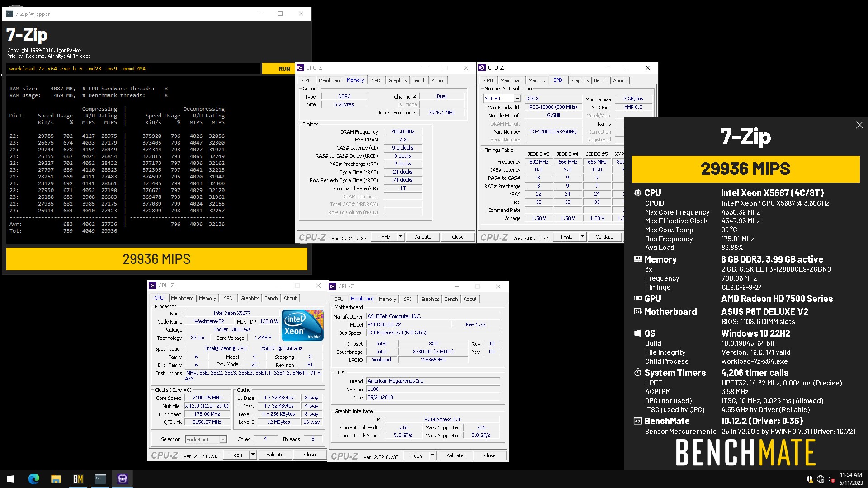This screenshot has height=488, width=868.
Task: Open Graphics tab in CPU-Z Memory window
Action: [398, 80]
